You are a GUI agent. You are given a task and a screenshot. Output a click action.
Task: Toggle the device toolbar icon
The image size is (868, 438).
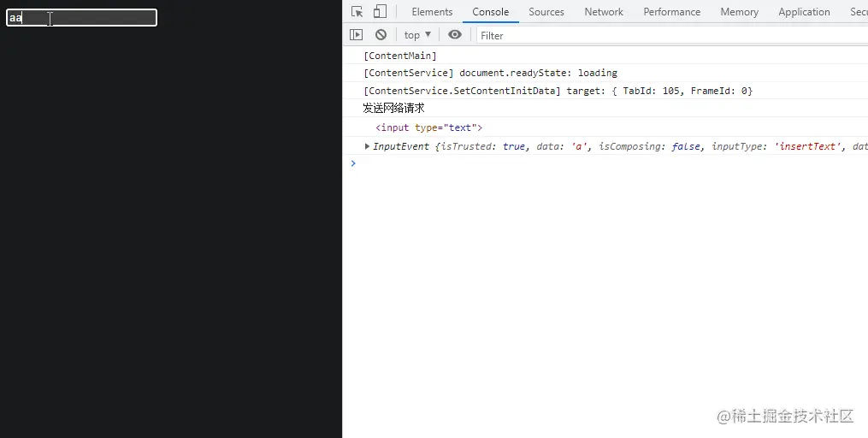pyautogui.click(x=380, y=12)
